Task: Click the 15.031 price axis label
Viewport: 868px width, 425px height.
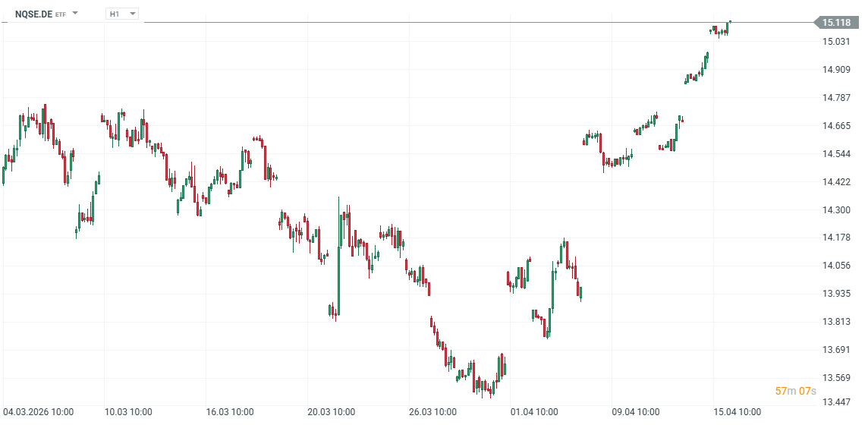Action: pyautogui.click(x=836, y=42)
